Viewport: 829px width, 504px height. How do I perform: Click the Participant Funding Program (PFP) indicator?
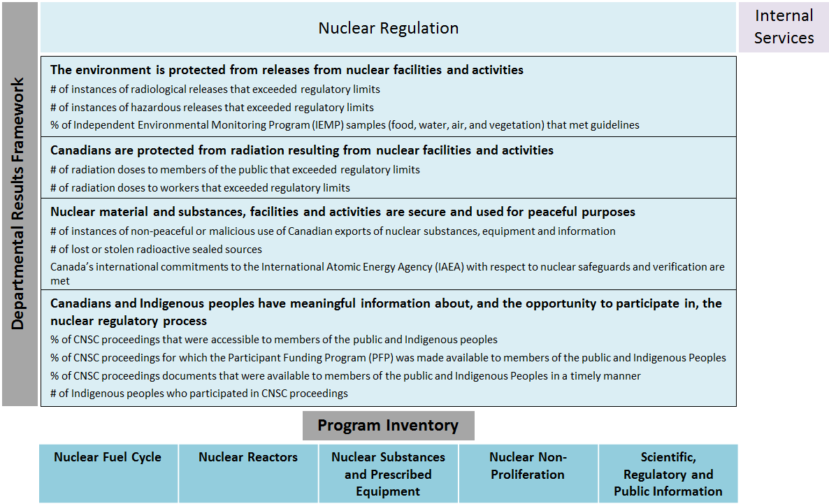388,357
